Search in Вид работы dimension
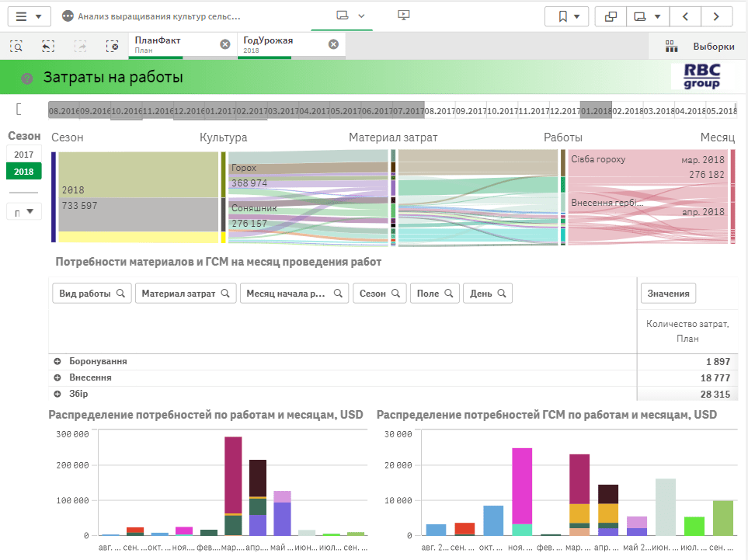 (92, 294)
